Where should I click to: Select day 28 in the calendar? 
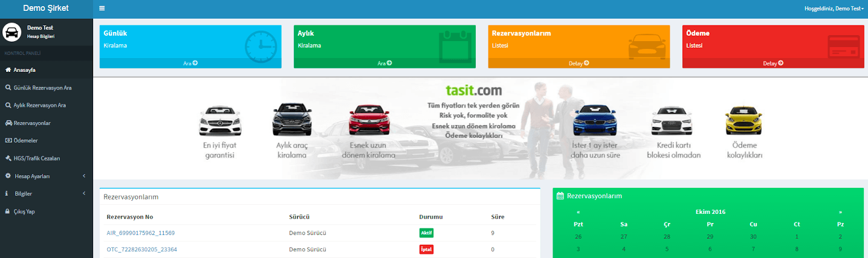tap(667, 236)
